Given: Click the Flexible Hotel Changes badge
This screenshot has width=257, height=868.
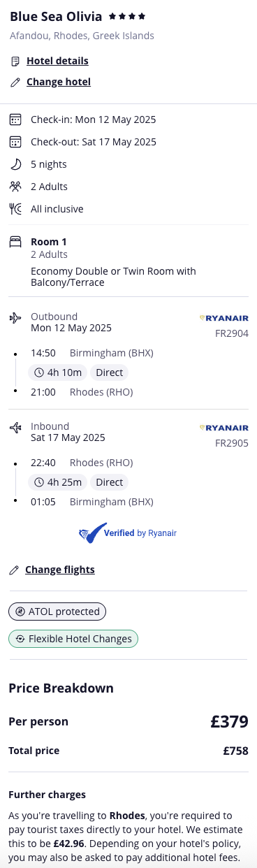Looking at the screenshot, I should 73,639.
